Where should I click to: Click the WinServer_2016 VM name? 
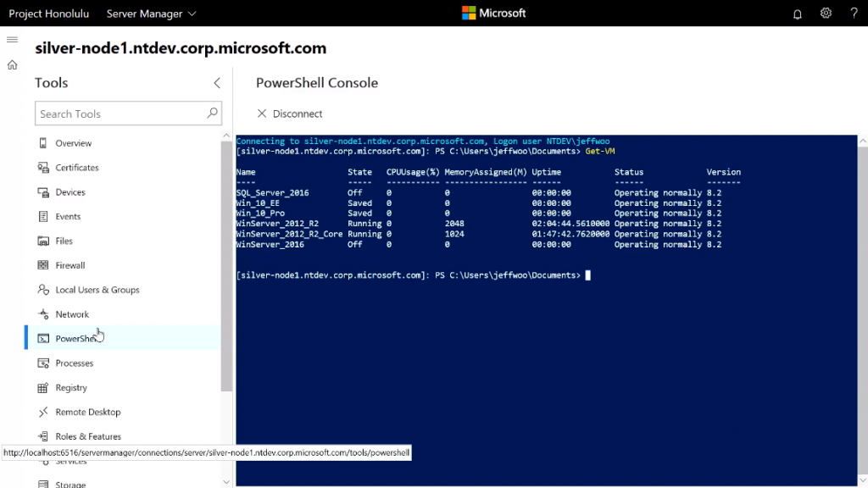coord(270,245)
